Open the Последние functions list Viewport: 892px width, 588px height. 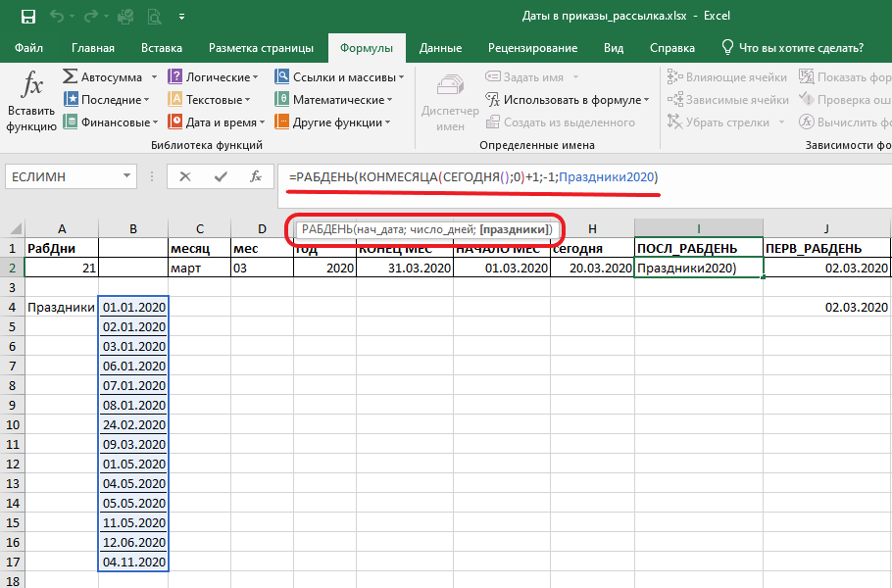click(x=107, y=100)
